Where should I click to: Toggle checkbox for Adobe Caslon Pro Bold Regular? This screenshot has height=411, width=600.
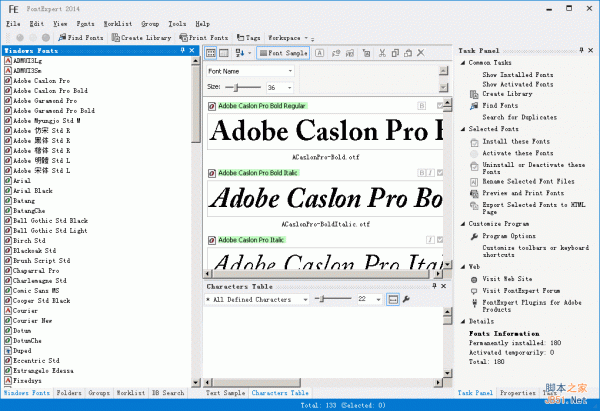440,106
